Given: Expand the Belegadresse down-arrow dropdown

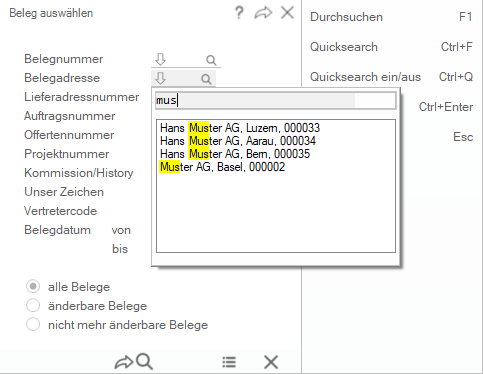Looking at the screenshot, I should click(x=160, y=79).
